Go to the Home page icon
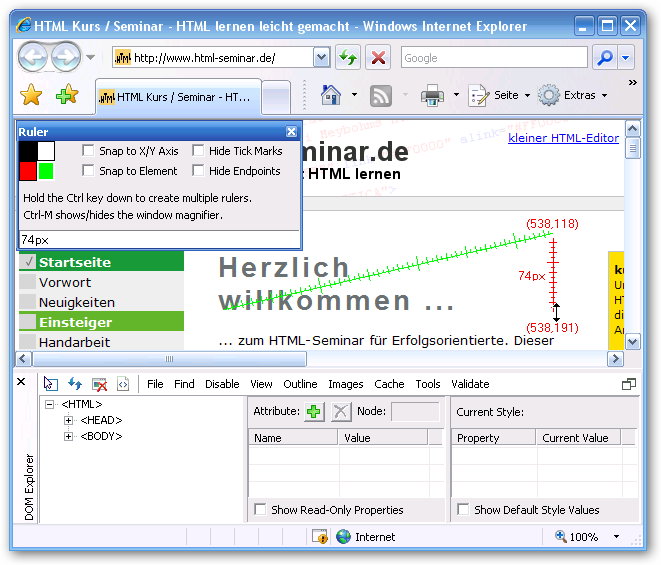Screen dimensions: 661x565 [331, 95]
